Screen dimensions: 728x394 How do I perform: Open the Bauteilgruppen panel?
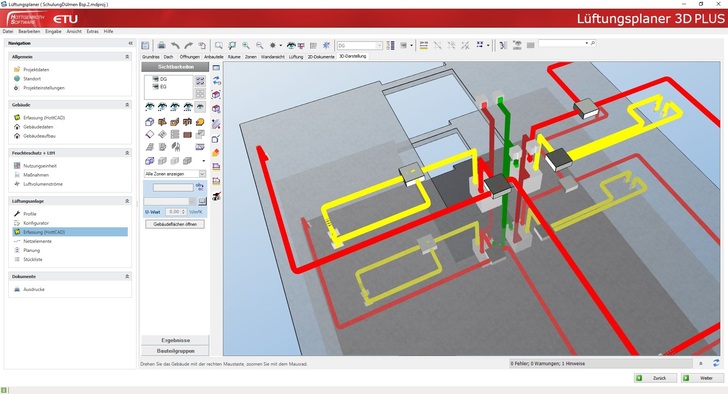[175, 351]
